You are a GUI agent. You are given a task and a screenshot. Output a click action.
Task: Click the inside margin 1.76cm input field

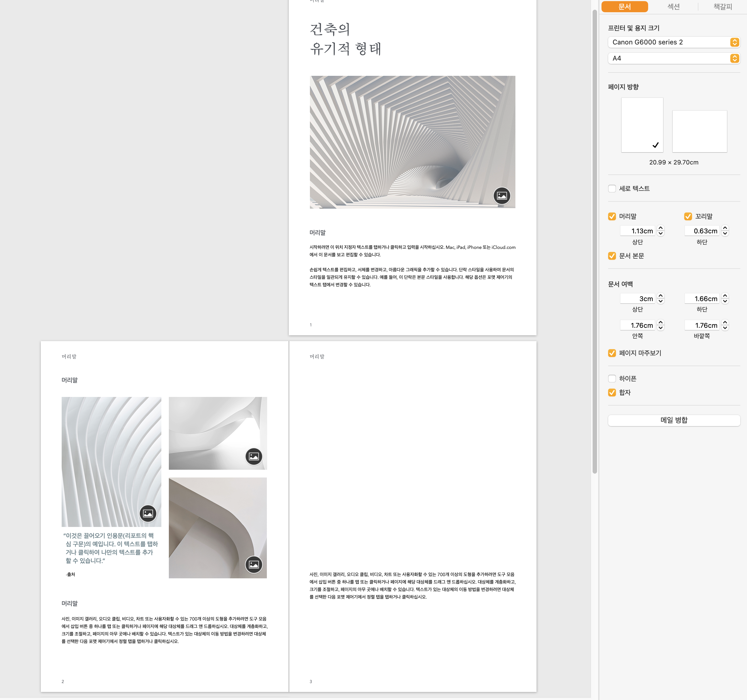pos(637,325)
